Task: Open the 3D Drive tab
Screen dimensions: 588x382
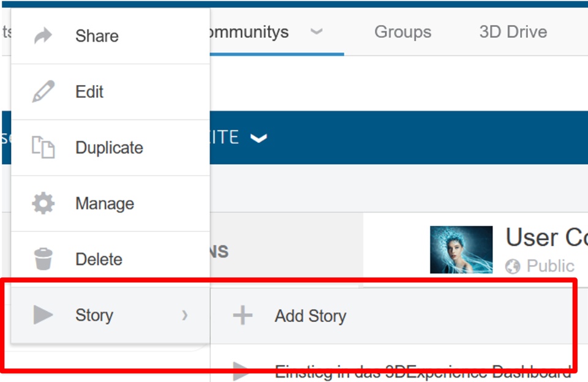Action: point(513,32)
